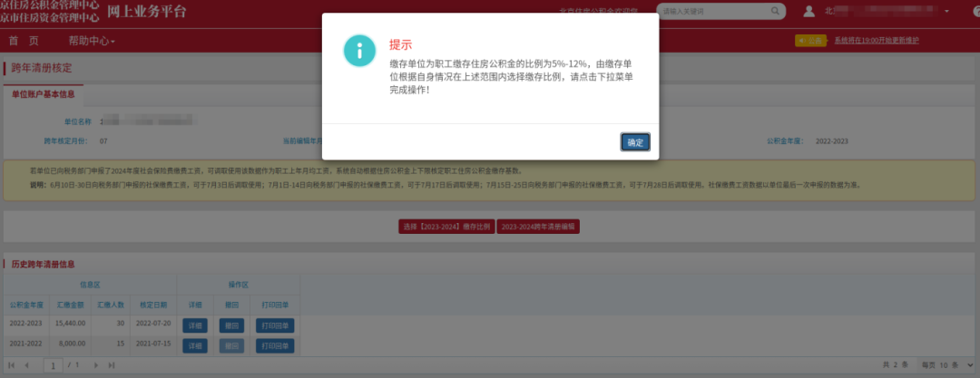Click the magnifier search icon in the header

[775, 11]
